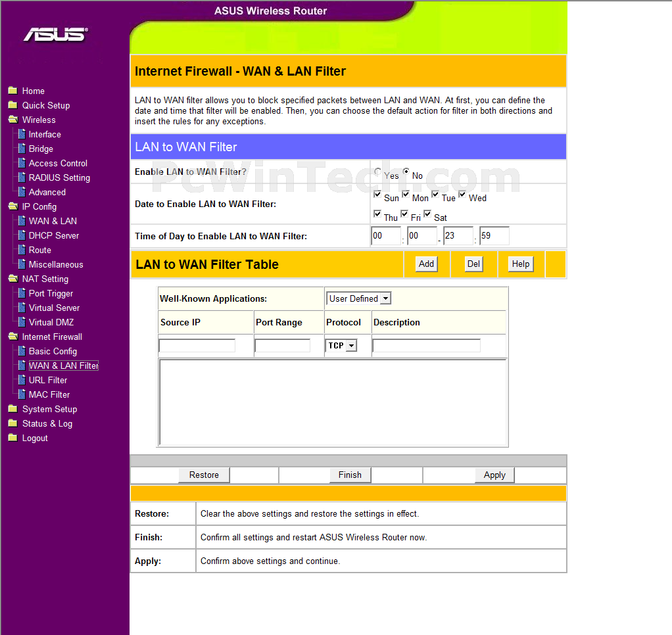Click the Basic Config page icon
Screen dimensions: 672x635
pos(22,351)
